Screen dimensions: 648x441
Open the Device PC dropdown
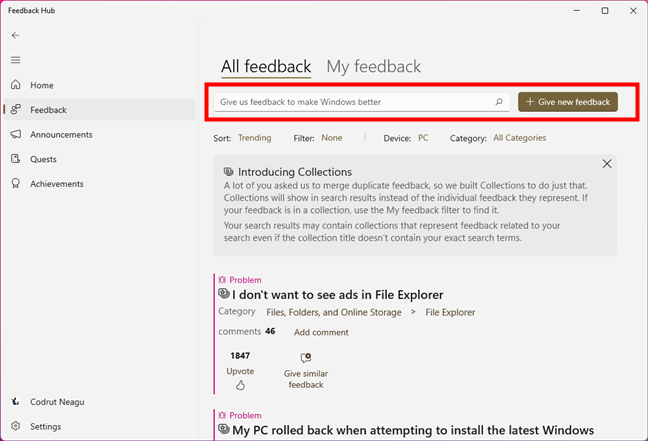coord(423,138)
